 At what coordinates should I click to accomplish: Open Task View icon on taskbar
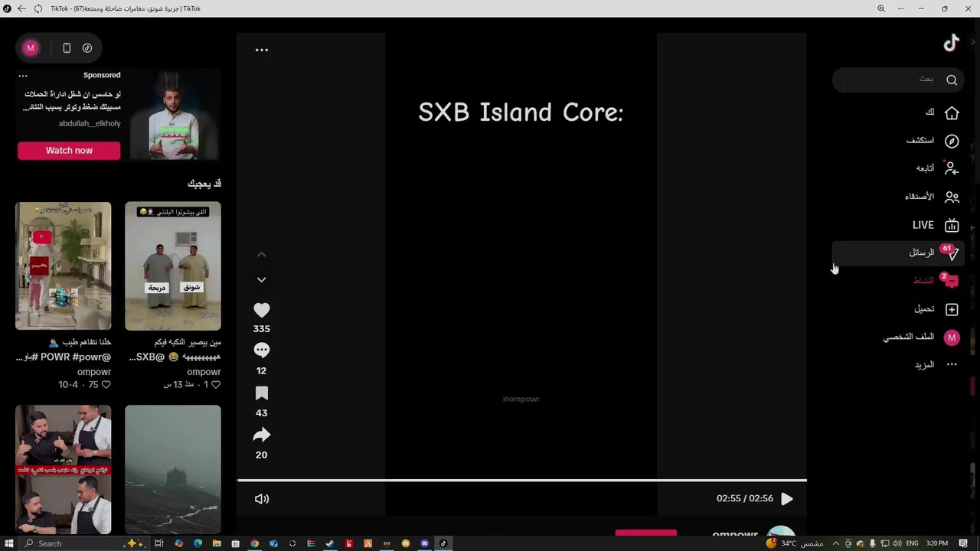click(x=159, y=543)
